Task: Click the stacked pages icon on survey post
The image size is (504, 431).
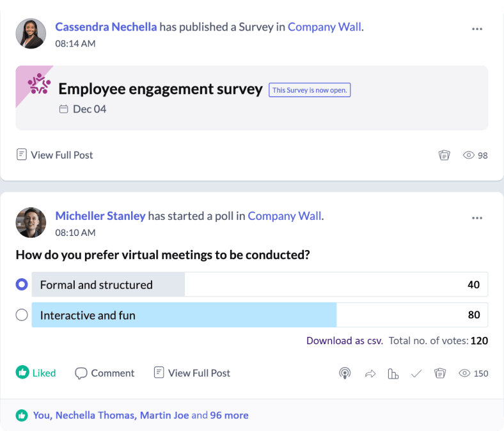Action: click(x=444, y=155)
